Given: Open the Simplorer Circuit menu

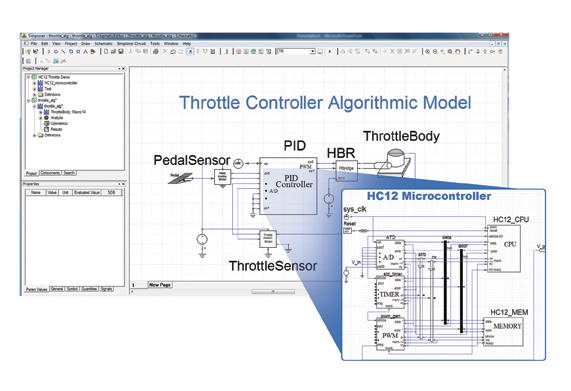Looking at the screenshot, I should coord(131,44).
